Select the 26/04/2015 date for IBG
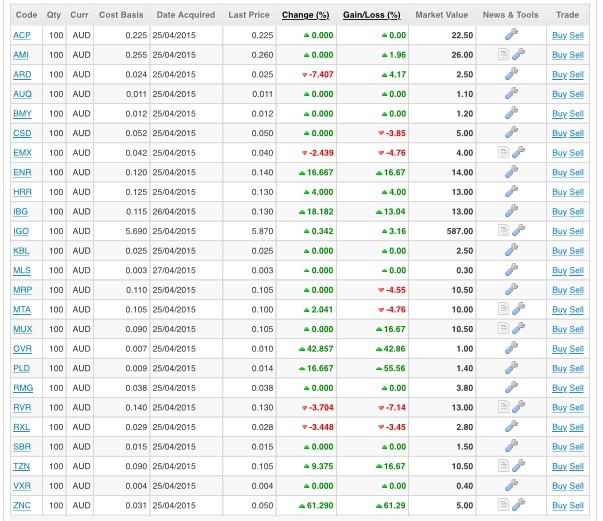 [x=174, y=211]
